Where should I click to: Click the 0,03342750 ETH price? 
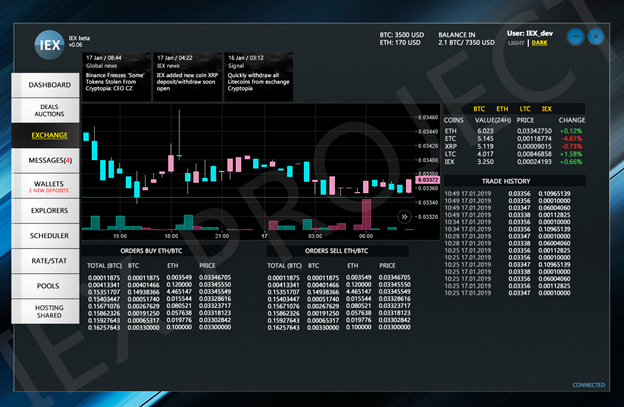(534, 131)
